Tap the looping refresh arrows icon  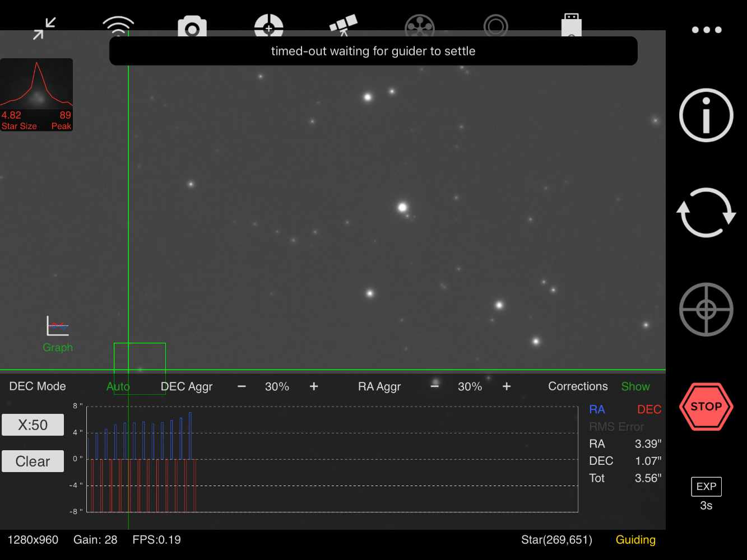click(x=706, y=213)
